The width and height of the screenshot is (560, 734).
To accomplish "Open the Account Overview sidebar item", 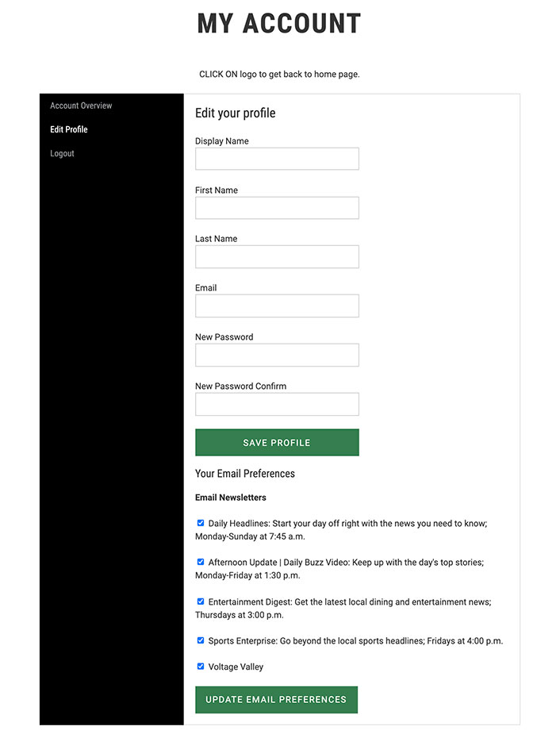I will [x=81, y=106].
